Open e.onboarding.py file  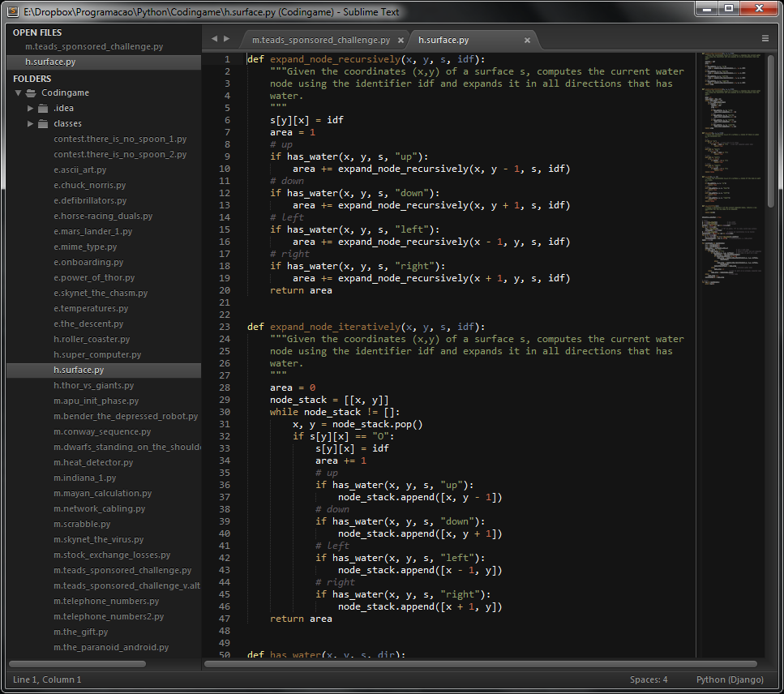point(88,263)
